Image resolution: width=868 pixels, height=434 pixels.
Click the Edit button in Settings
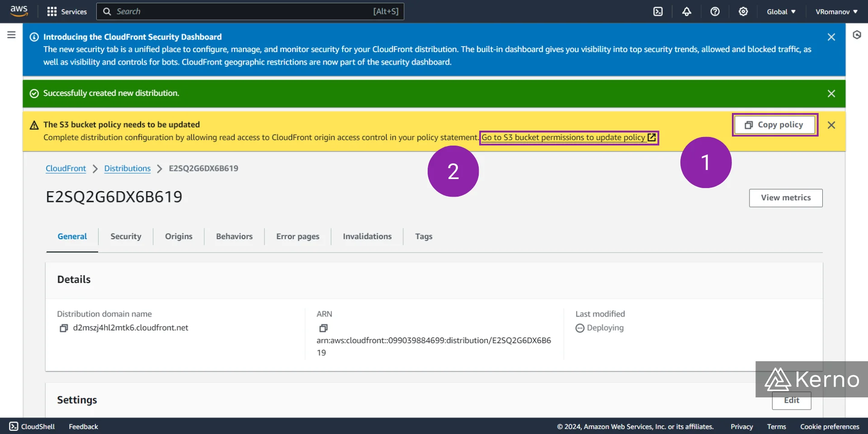[x=792, y=401]
